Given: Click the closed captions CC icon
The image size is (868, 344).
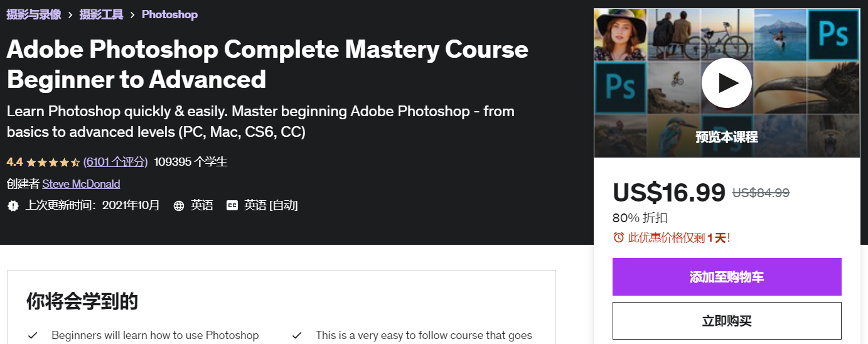Looking at the screenshot, I should [x=232, y=205].
